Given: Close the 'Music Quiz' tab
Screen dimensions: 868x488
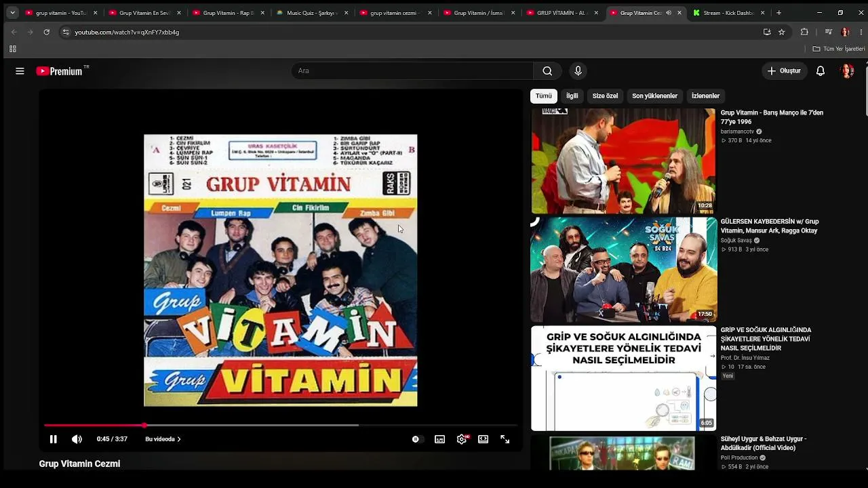Looking at the screenshot, I should coord(345,13).
